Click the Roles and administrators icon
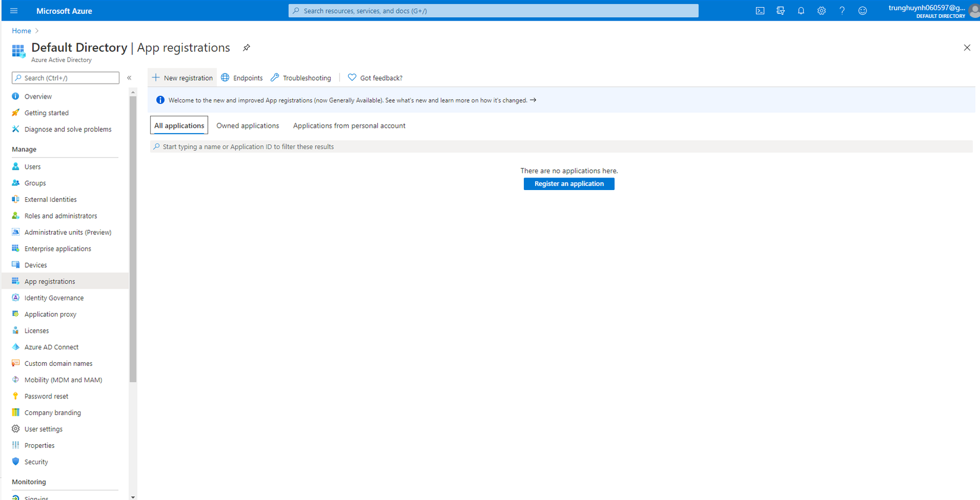 coord(15,216)
